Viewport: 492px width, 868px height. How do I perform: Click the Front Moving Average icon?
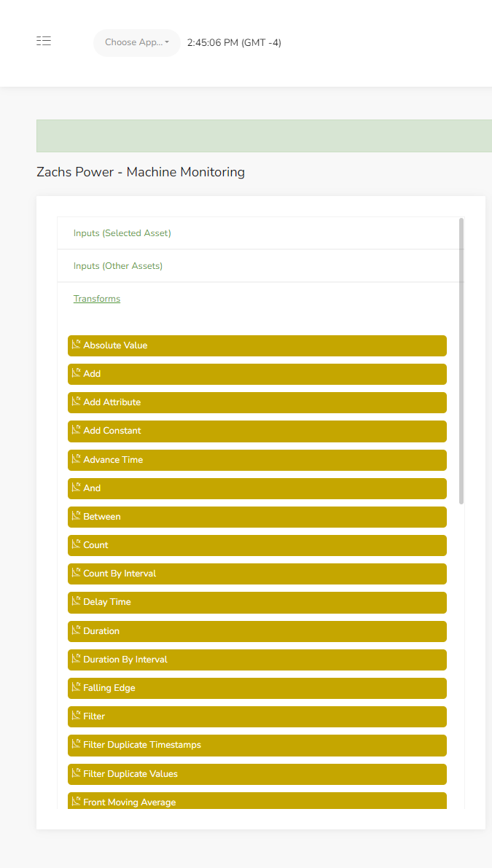[77, 802]
